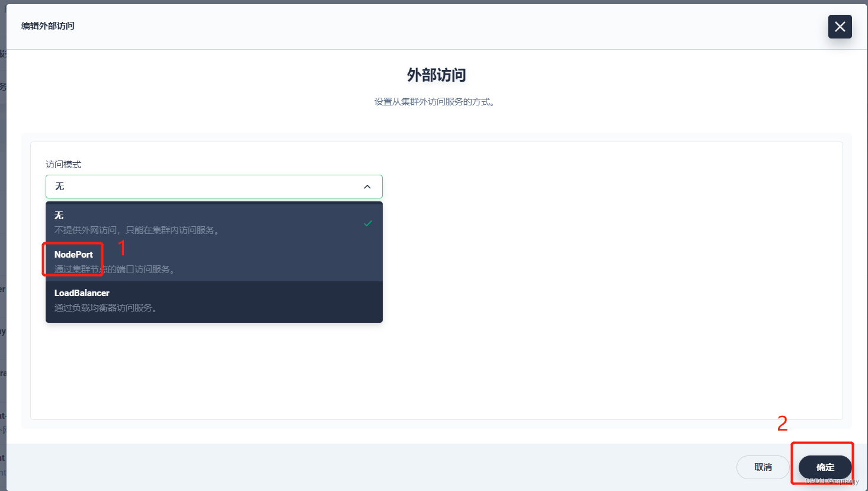Viewport: 868px width, 491px height.
Task: Click the 外部访问 heading
Action: [x=436, y=75]
